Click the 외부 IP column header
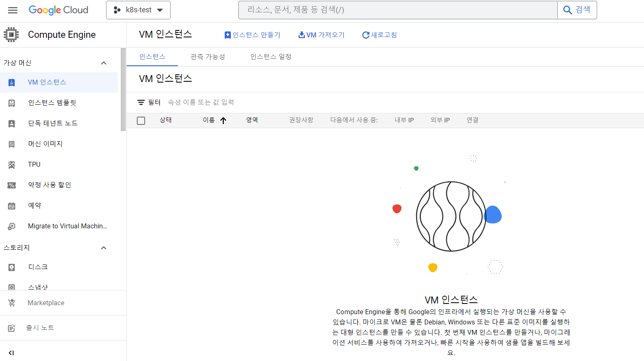644x361 pixels. 440,120
